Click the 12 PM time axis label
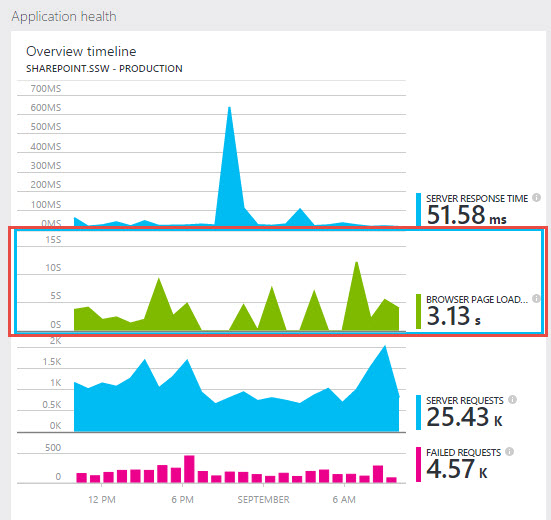 [x=102, y=500]
